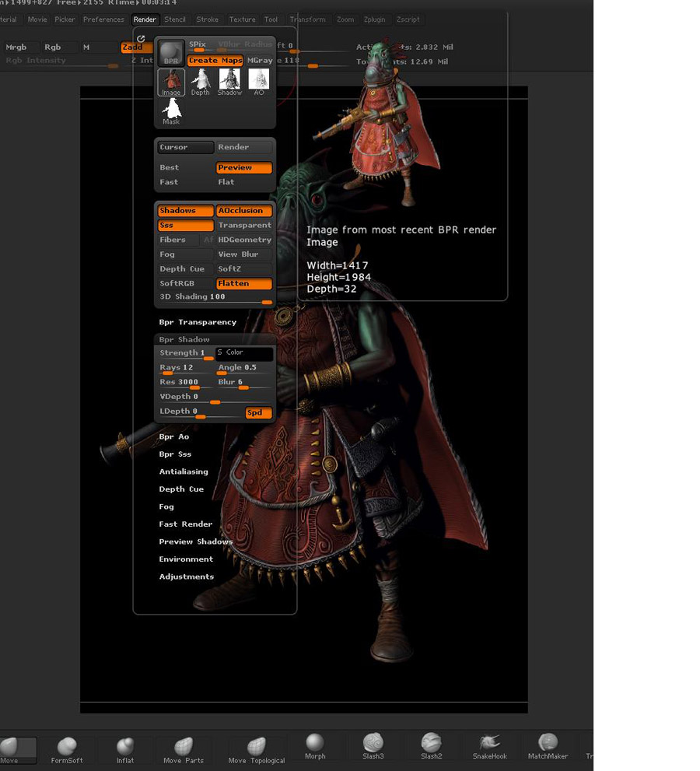Open the Movie menu
The image size is (700, 771).
37,19
